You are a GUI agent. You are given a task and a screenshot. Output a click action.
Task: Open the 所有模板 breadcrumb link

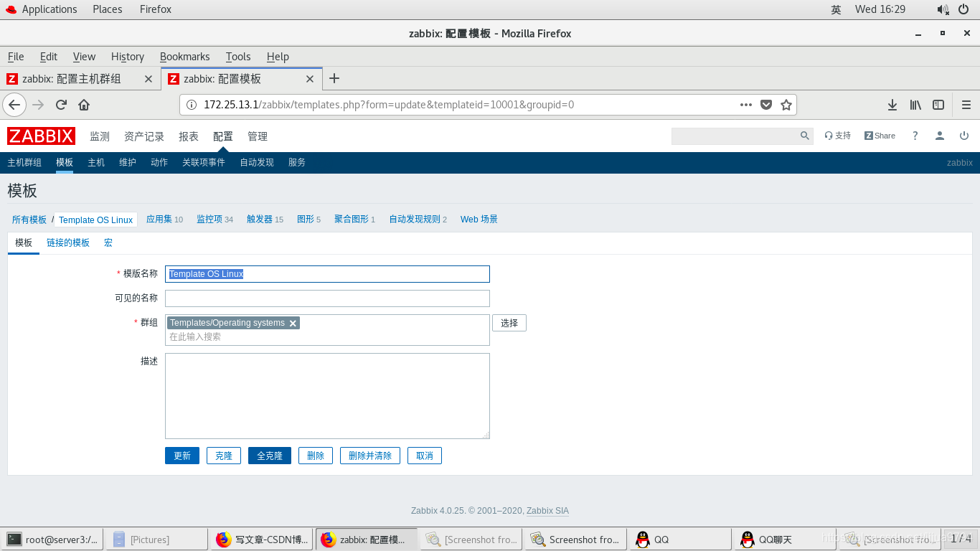coord(29,220)
